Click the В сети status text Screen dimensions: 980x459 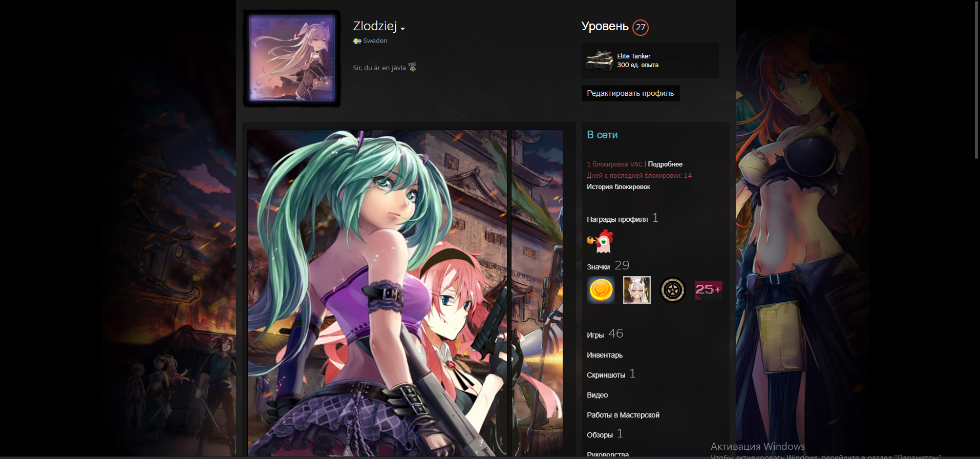coord(602,135)
